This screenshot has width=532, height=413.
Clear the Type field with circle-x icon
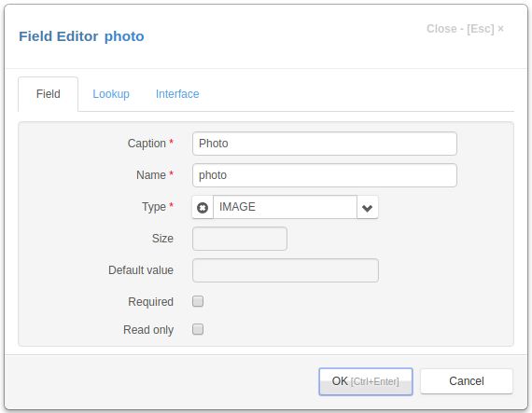click(203, 207)
